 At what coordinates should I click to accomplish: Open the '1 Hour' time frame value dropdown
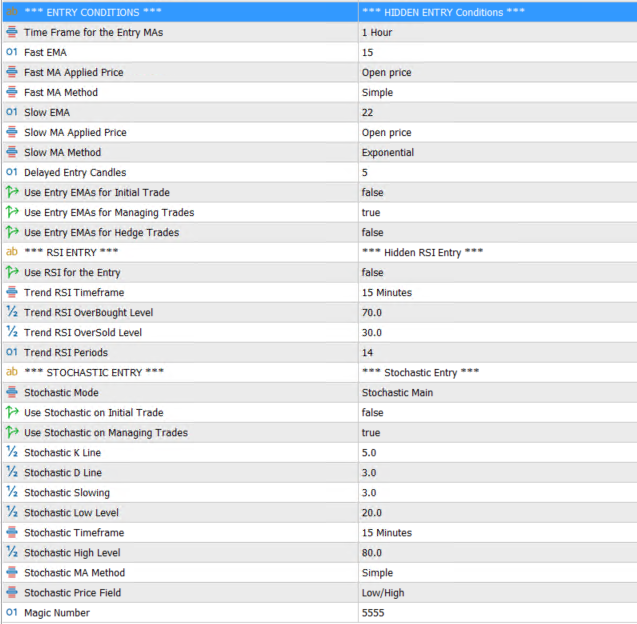coord(498,32)
